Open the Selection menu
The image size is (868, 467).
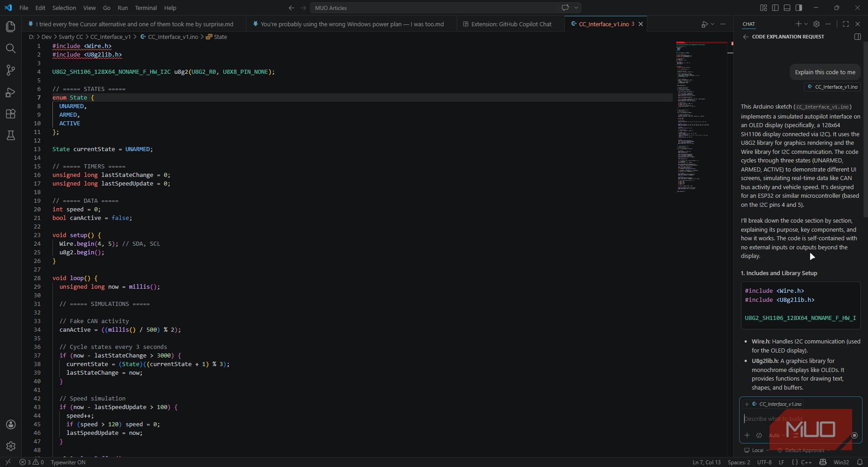[x=64, y=8]
